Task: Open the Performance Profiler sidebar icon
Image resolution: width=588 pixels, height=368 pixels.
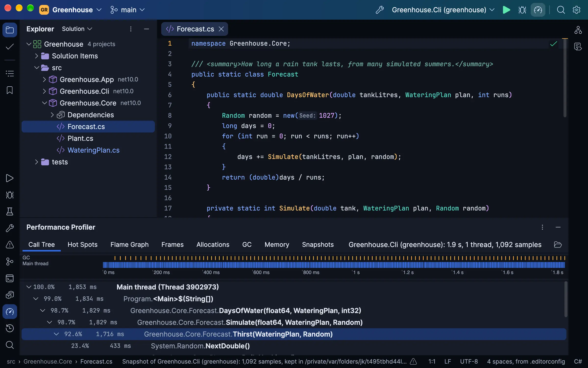Action: pyautogui.click(x=10, y=312)
